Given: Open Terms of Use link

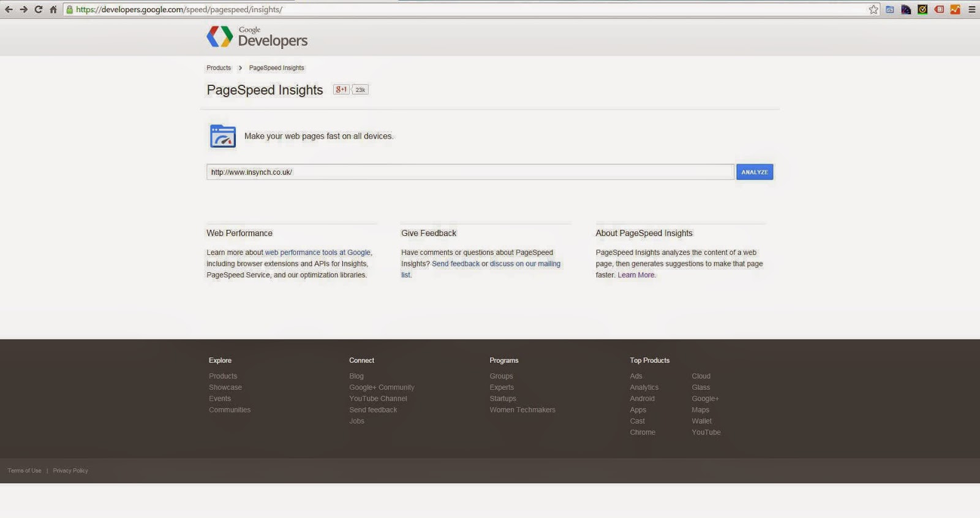Looking at the screenshot, I should click(24, 471).
